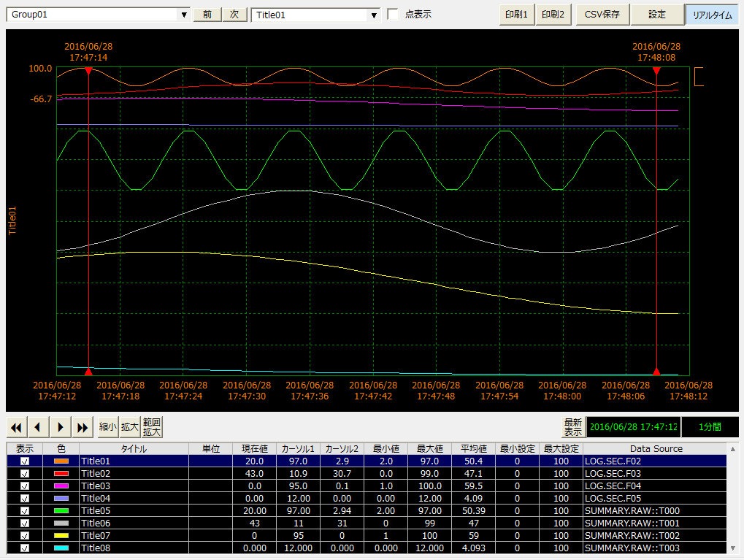Expand the Title01 dropdown selector

tap(375, 15)
